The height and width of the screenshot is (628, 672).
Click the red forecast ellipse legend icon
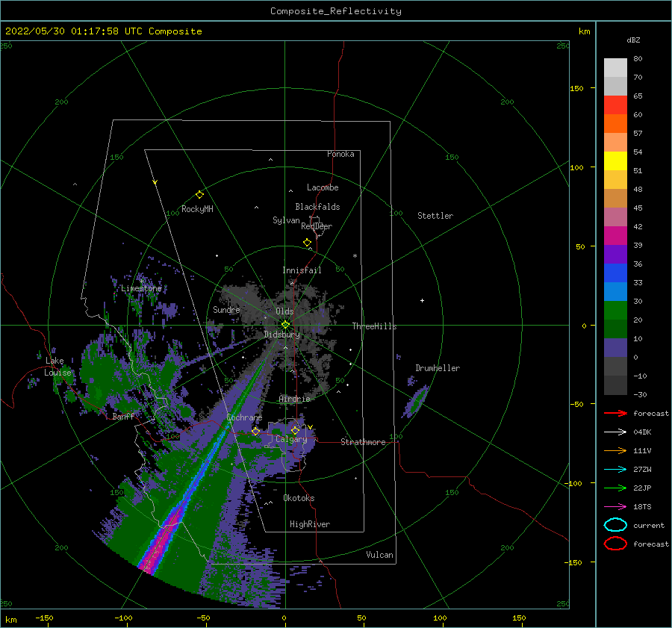[x=615, y=544]
